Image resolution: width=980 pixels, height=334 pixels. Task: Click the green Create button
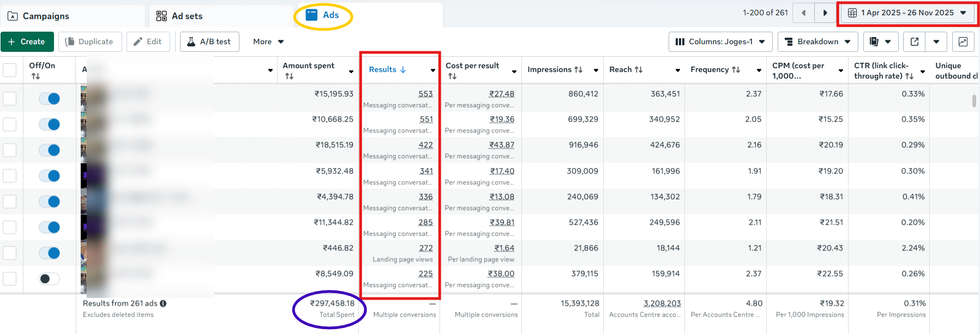[27, 41]
